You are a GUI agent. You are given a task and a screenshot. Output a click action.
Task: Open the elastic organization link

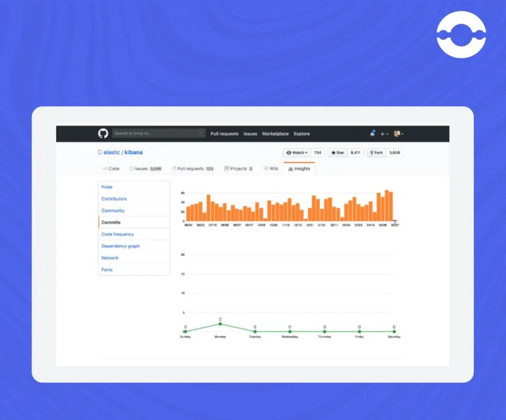tap(112, 152)
